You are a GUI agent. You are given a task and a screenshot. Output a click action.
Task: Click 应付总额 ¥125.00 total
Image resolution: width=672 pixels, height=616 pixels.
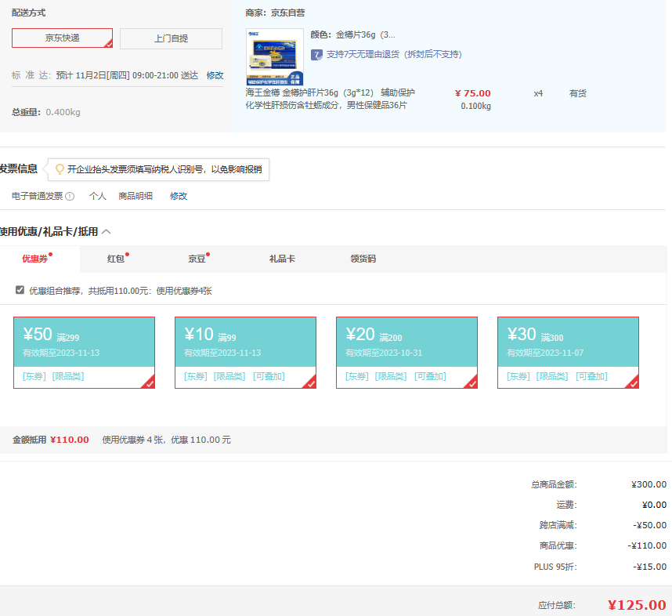coord(637,605)
